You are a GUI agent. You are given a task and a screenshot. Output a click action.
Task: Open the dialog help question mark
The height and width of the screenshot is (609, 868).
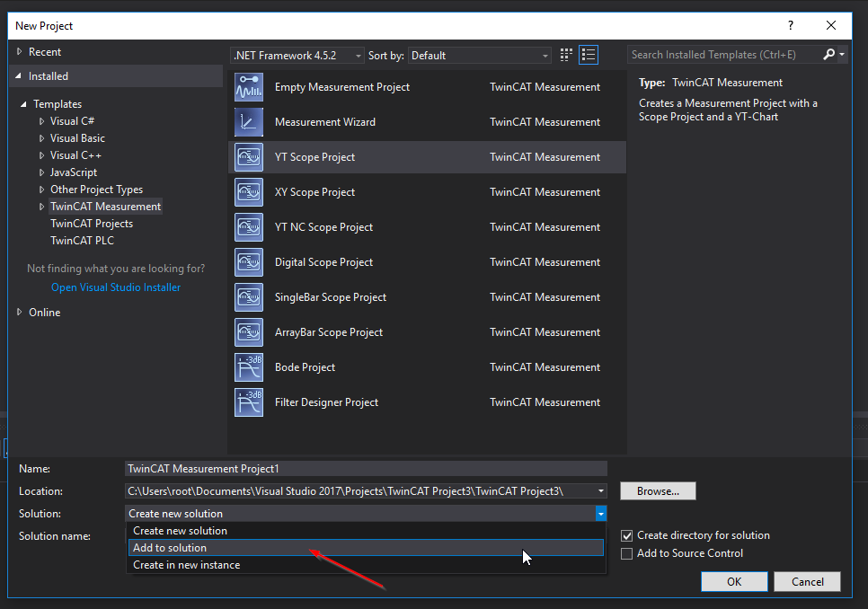791,25
